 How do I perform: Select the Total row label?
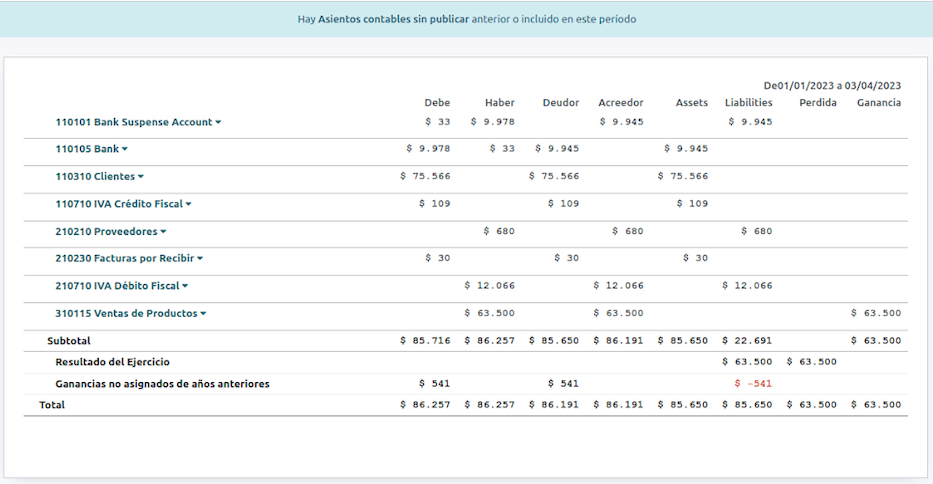click(53, 405)
